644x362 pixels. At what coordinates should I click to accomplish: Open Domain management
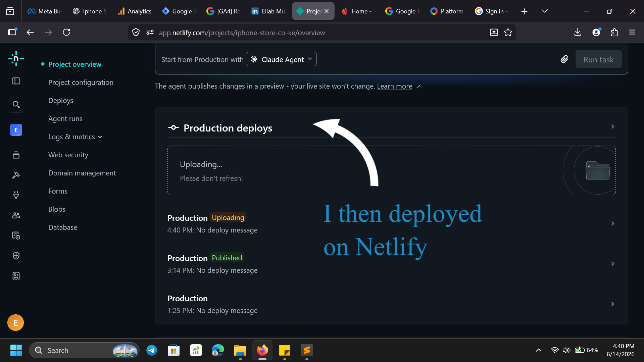tap(82, 173)
